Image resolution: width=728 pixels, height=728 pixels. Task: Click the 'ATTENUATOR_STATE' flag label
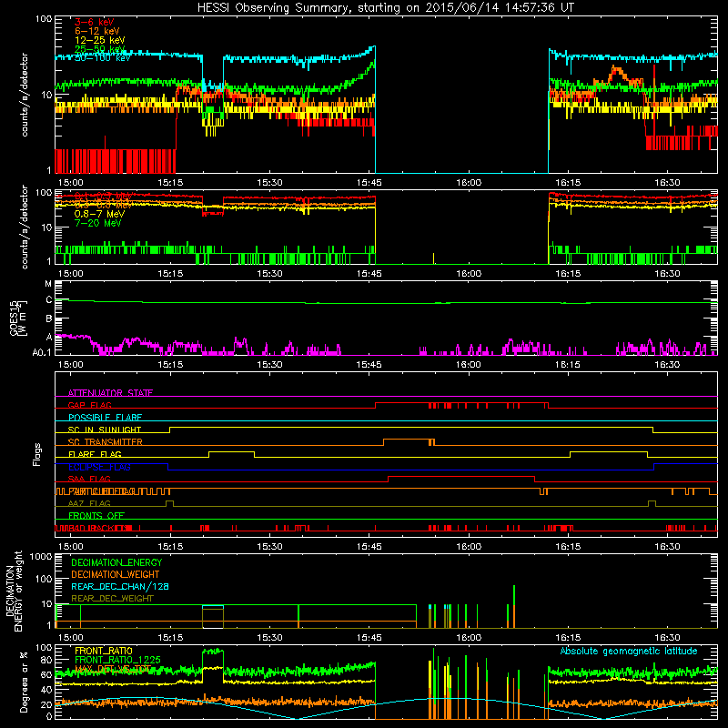(110, 393)
